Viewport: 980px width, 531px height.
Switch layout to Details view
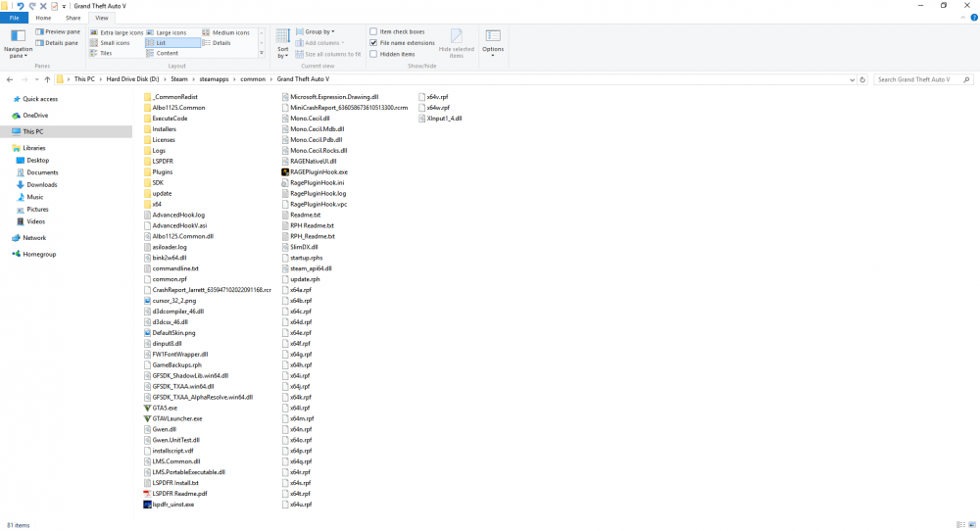[x=217, y=43]
